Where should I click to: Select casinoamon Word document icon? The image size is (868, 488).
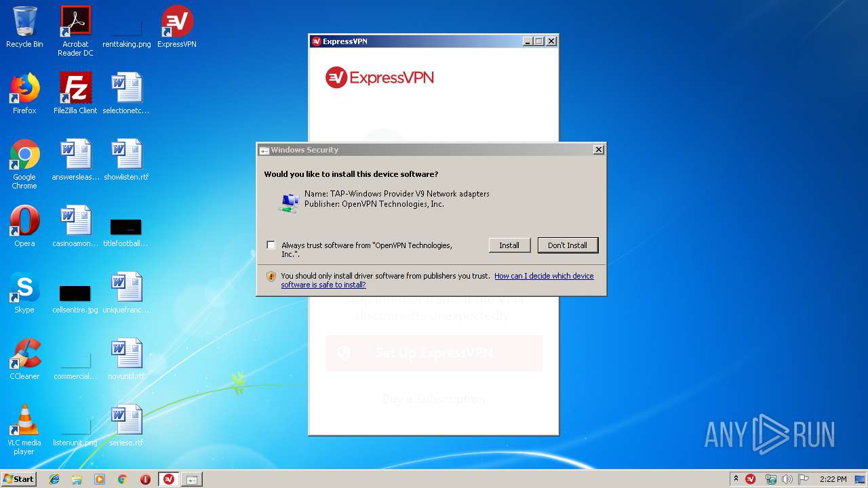click(x=75, y=226)
